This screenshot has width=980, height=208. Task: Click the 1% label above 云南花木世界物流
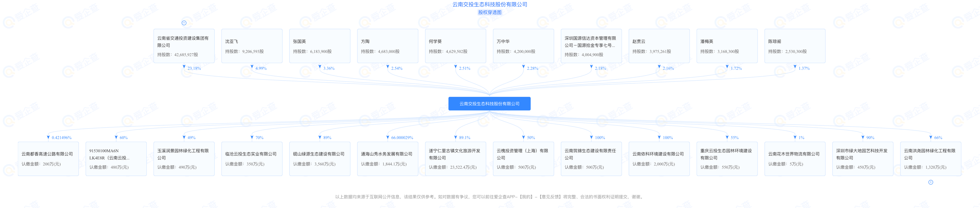coord(802,138)
